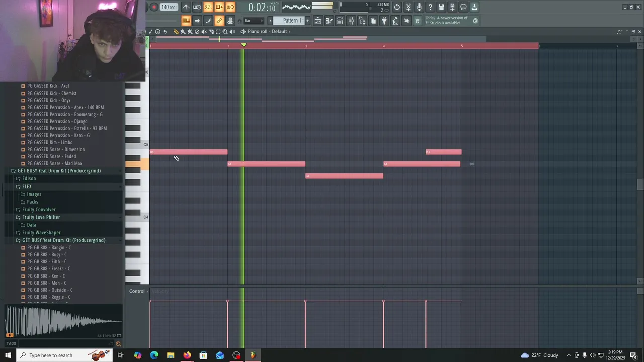644x362 pixels.
Task: Click the browser search magnifier
Action: (118, 344)
